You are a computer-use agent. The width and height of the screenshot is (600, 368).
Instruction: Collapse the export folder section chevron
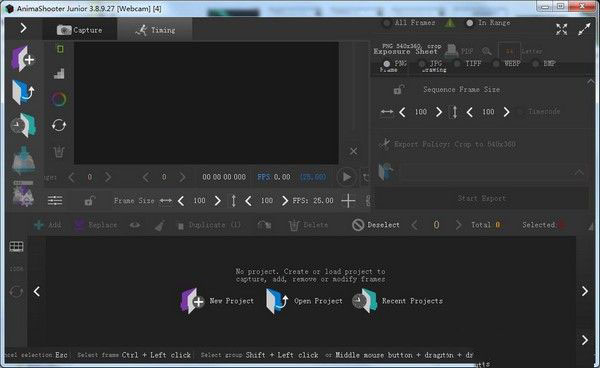click(x=579, y=172)
